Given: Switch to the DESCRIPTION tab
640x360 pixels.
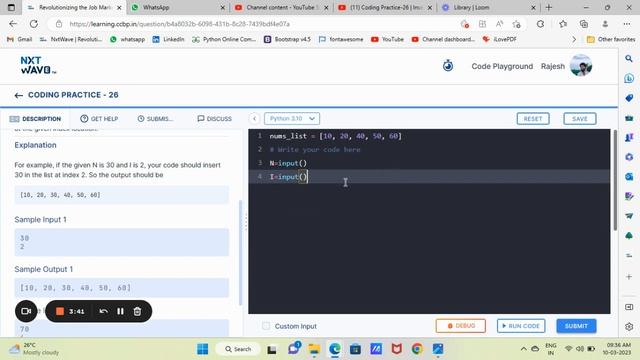Looking at the screenshot, I should click(x=36, y=119).
